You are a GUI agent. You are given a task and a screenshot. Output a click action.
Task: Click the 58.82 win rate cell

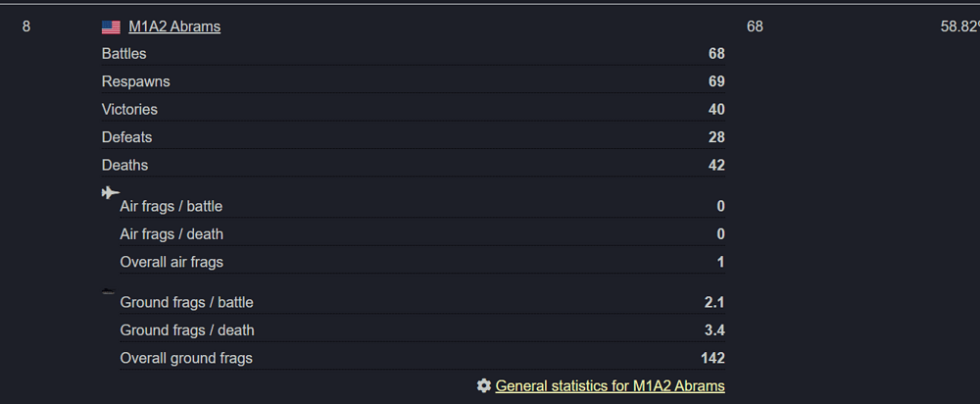pos(960,26)
